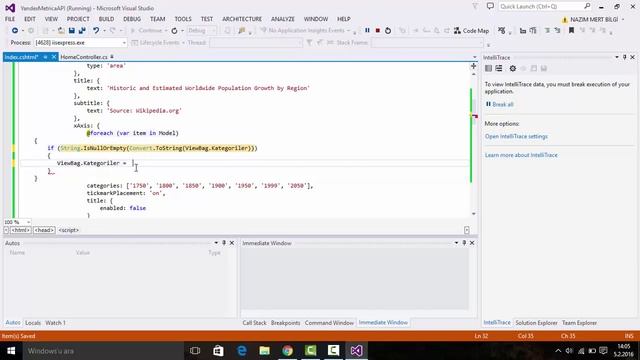Click Learn more about IntelliTrace link
Image resolution: width=640 pixels, height=360 pixels.
(x=521, y=155)
